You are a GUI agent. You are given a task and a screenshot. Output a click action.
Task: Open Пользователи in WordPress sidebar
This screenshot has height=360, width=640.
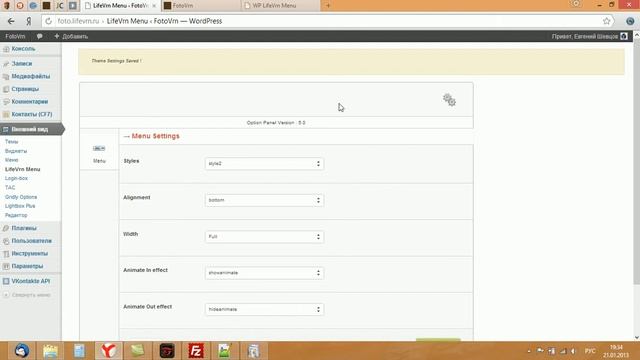[31, 241]
